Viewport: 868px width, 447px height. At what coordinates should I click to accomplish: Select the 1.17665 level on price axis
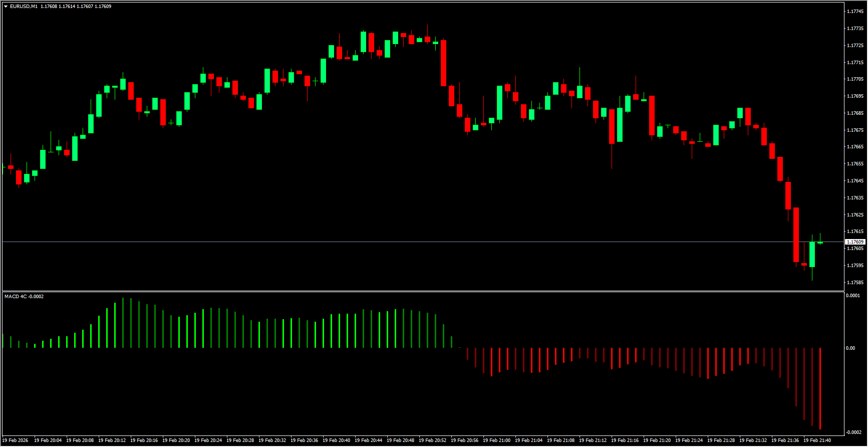click(855, 147)
